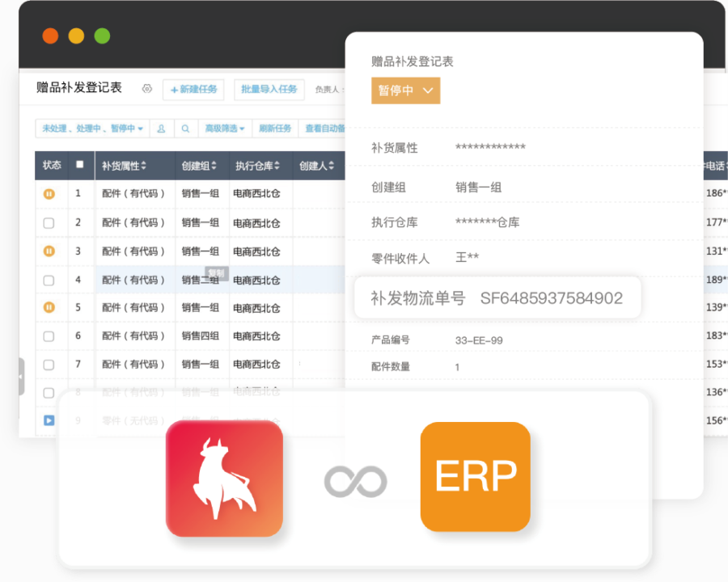Tick the checkbox for row 4
728x582 pixels.
click(49, 280)
